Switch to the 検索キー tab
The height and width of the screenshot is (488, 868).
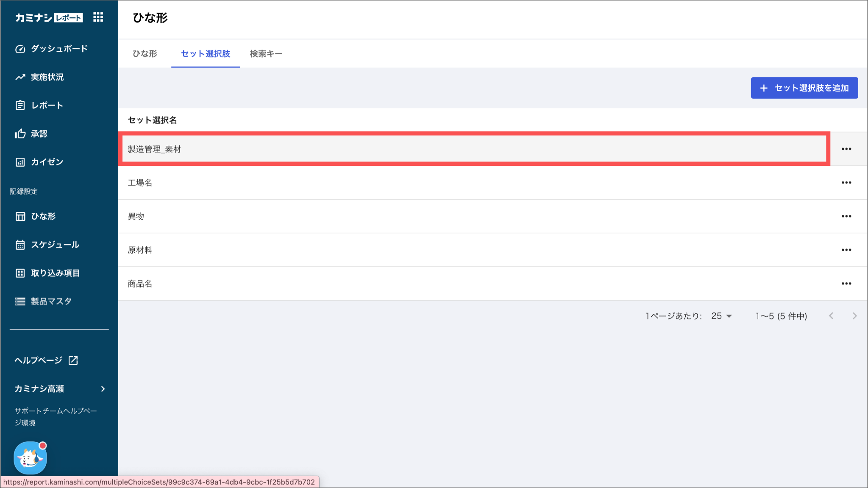pos(266,54)
